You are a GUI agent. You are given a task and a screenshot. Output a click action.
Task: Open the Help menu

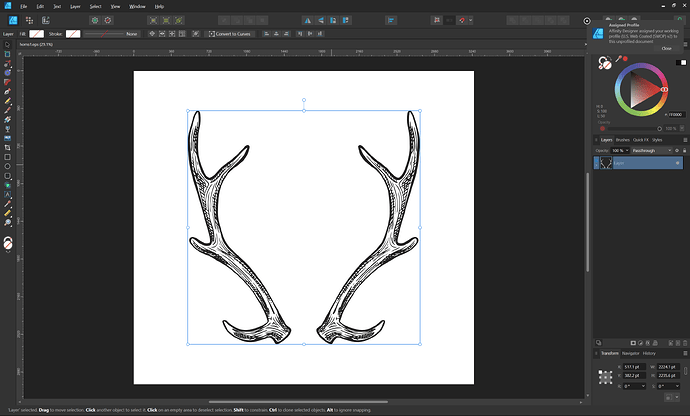[159, 7]
